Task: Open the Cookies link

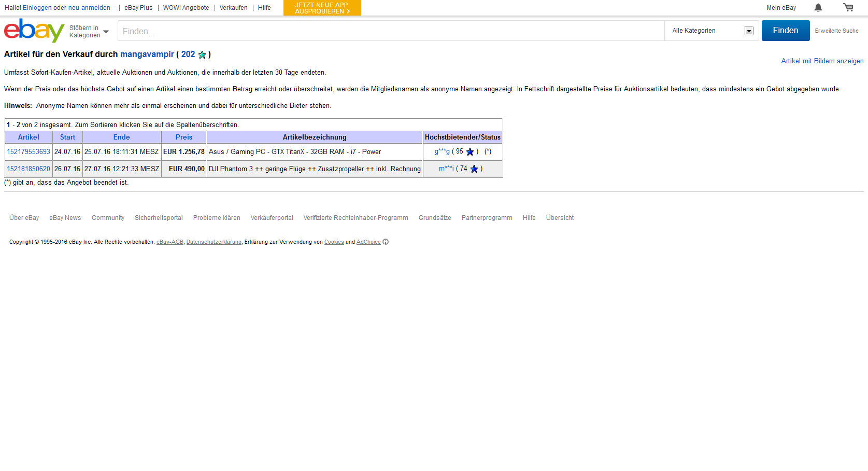Action: click(334, 242)
